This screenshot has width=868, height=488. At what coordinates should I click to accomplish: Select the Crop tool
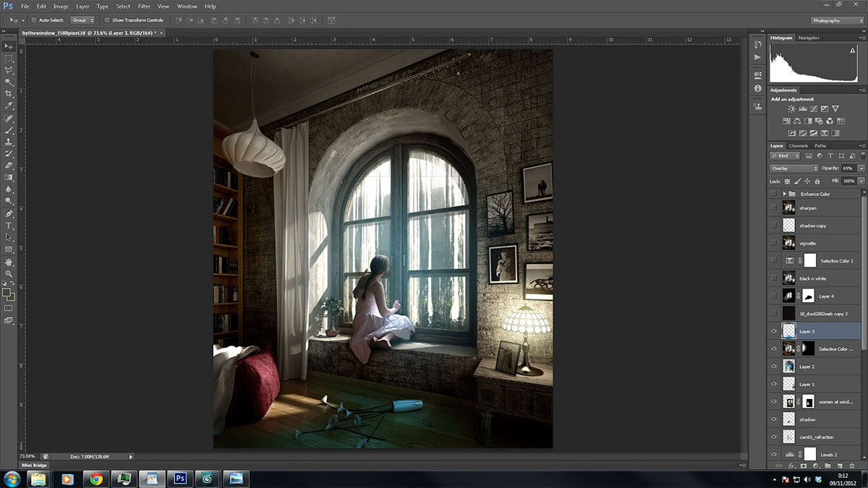9,94
